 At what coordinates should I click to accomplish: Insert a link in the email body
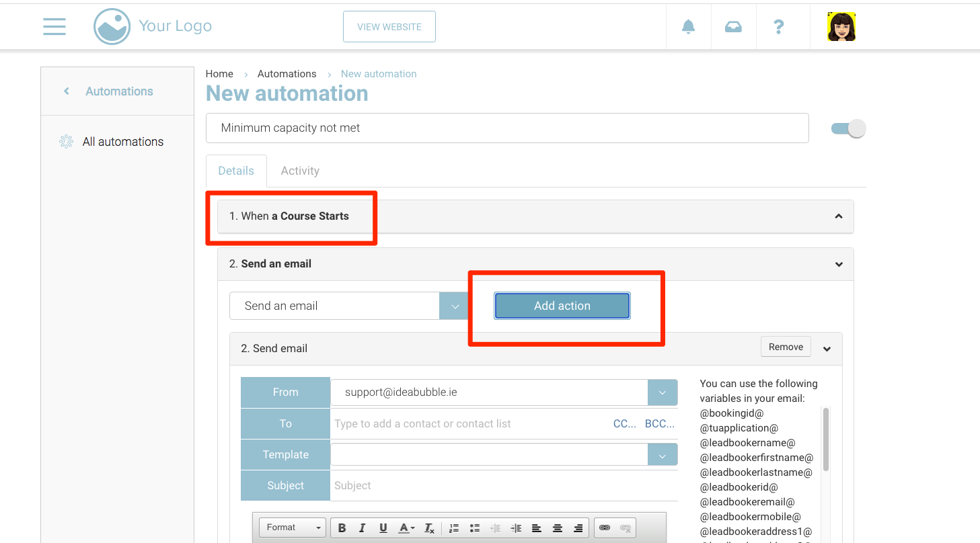click(x=605, y=528)
